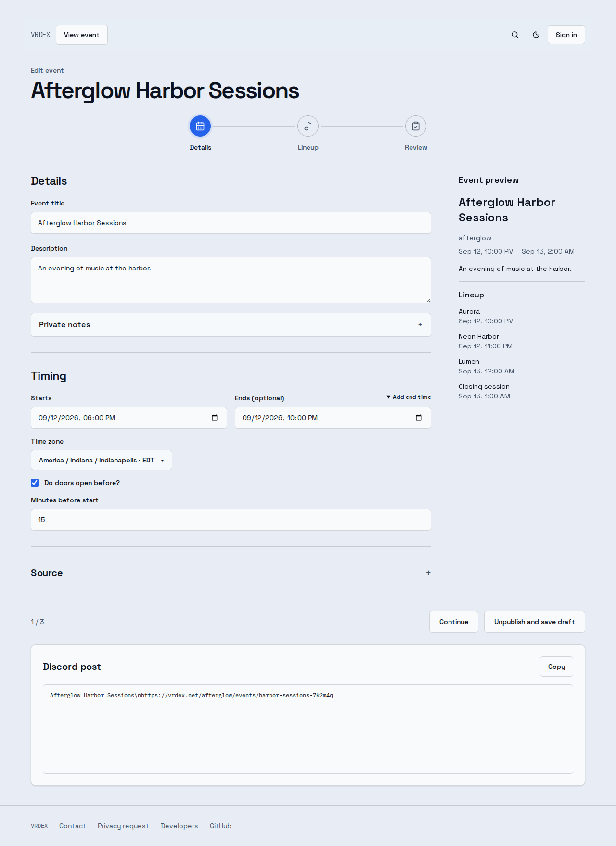Open the GitHub footer link

point(220,826)
